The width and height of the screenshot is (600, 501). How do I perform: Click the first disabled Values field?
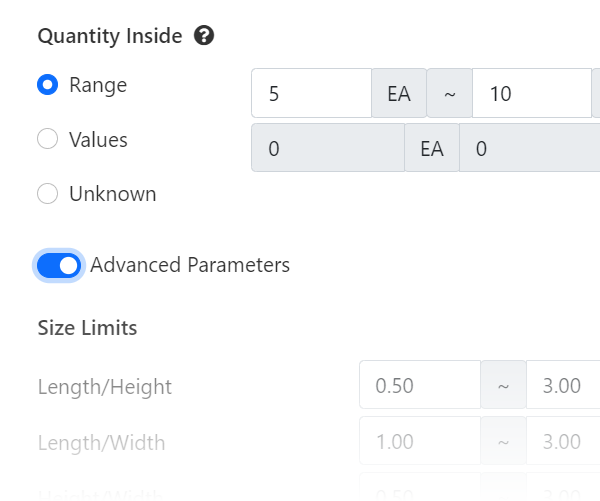pos(327,149)
